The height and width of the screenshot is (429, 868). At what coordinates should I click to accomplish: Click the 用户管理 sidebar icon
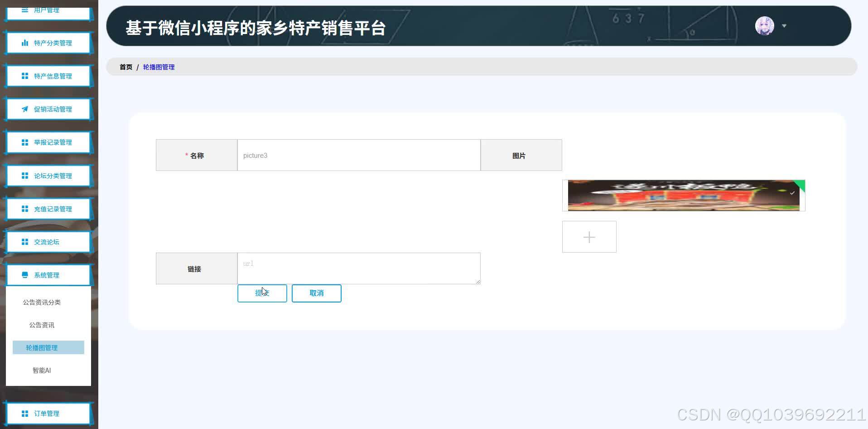(x=25, y=10)
